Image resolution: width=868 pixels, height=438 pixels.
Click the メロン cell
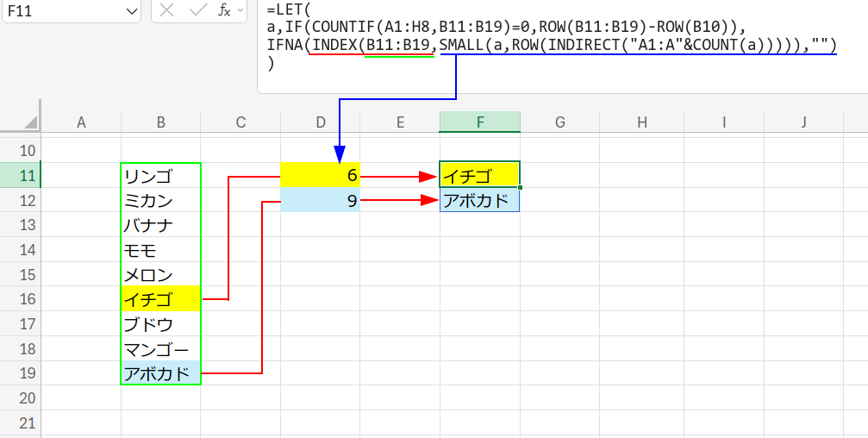pyautogui.click(x=160, y=275)
